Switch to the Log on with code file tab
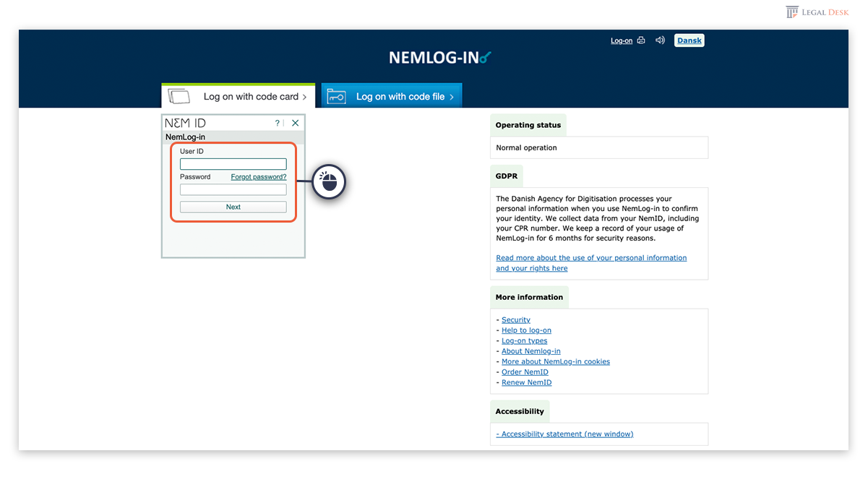868x477 pixels. tap(391, 96)
